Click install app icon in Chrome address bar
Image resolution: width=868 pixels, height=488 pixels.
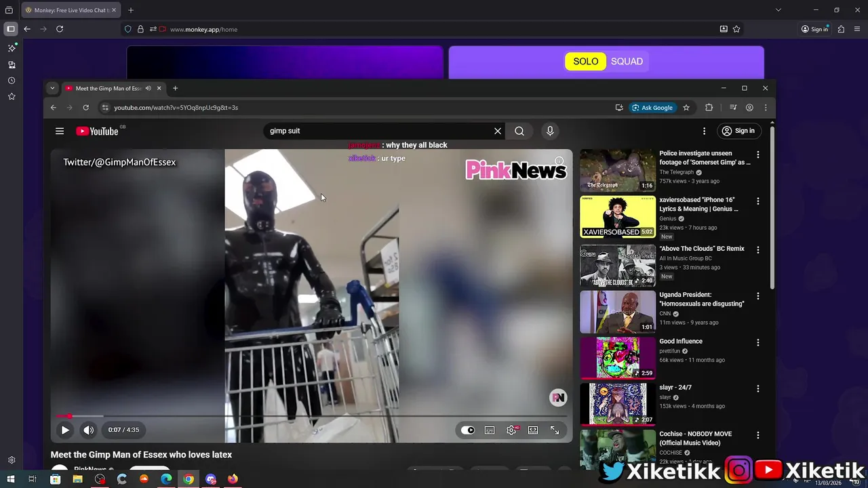619,108
